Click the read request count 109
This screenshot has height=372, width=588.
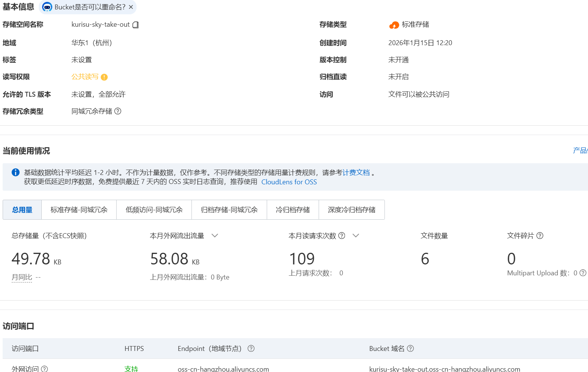pos(302,259)
